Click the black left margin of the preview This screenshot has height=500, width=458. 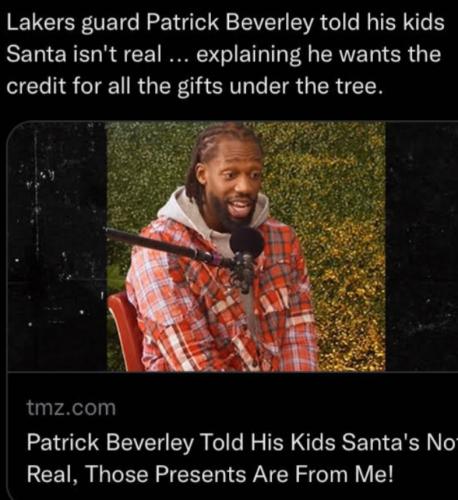coord(57,247)
